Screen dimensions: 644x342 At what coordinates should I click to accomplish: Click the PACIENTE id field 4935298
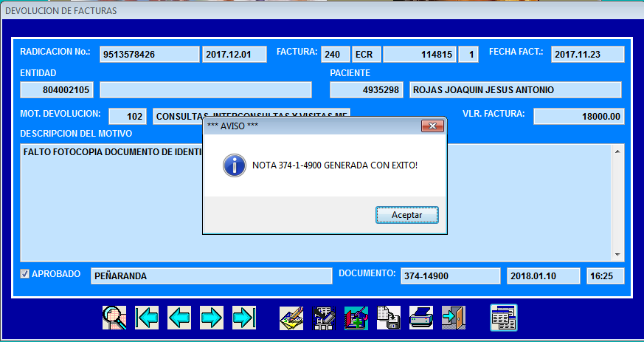[x=367, y=89]
